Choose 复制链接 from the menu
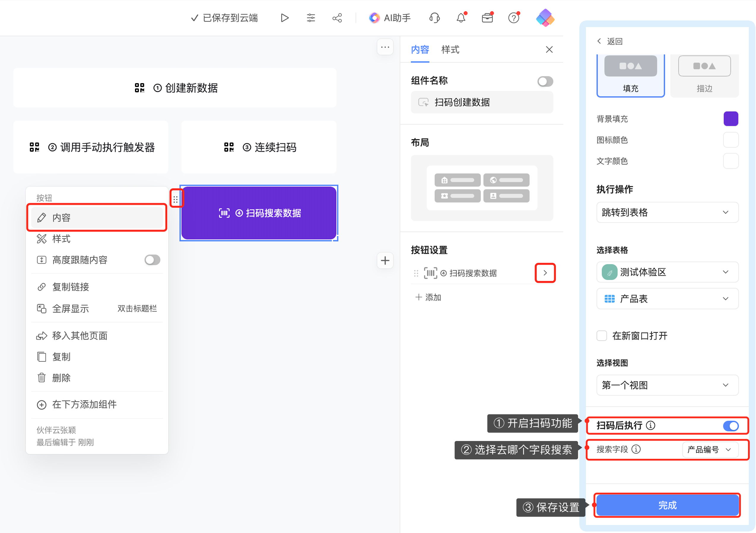This screenshot has width=756, height=533. 97,287
